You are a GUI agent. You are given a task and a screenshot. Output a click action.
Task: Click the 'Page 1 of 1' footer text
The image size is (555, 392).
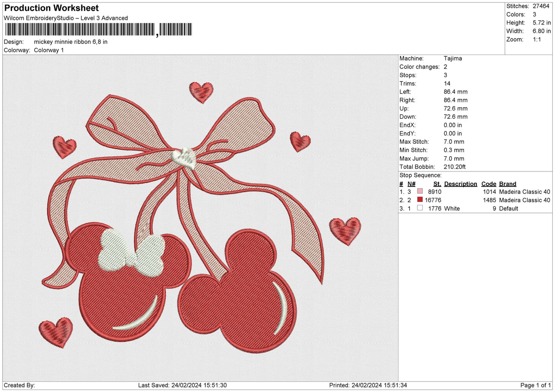[x=536, y=386]
